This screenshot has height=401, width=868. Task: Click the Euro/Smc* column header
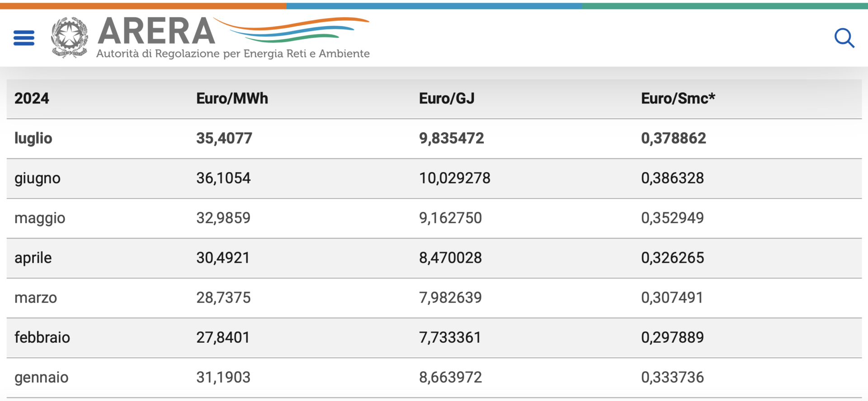(678, 98)
